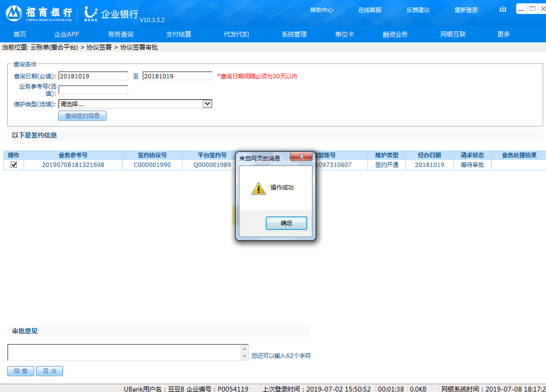Click the 查询签约信息 button
The height and width of the screenshot is (392, 546).
82,115
